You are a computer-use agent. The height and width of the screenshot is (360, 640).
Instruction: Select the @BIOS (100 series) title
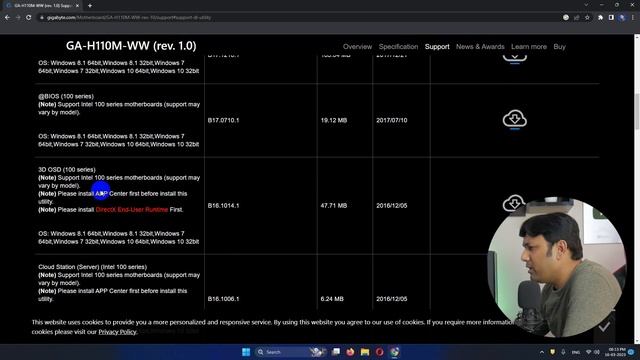pyautogui.click(x=66, y=96)
